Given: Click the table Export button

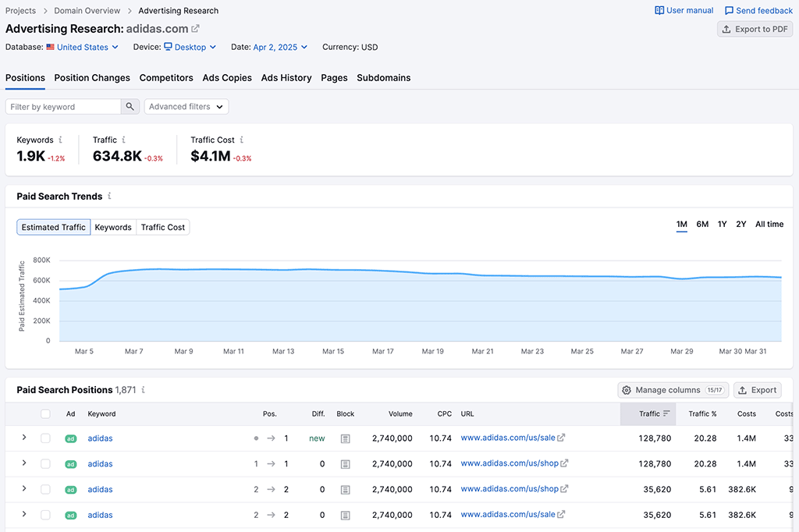Looking at the screenshot, I should pyautogui.click(x=757, y=390).
